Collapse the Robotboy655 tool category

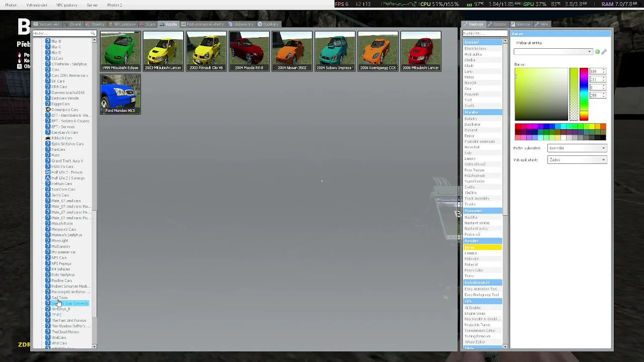coord(482,283)
